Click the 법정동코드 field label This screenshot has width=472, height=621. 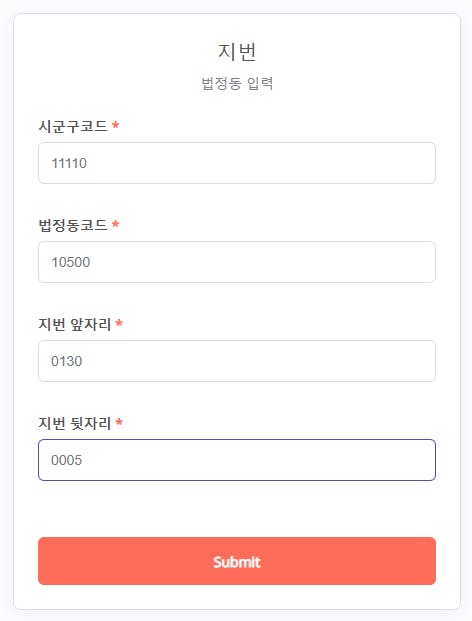point(73,225)
